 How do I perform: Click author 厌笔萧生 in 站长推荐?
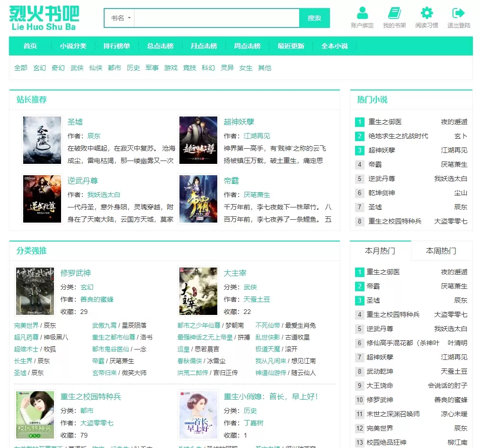(257, 195)
